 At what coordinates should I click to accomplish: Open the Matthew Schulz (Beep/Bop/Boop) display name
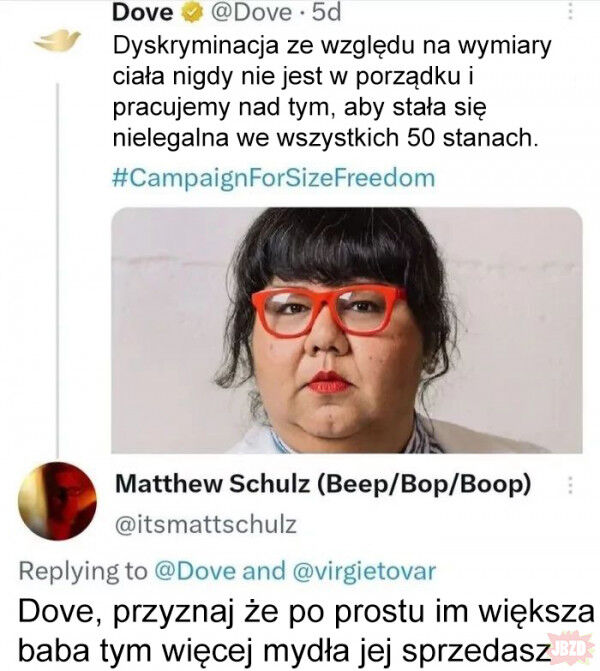tap(323, 484)
